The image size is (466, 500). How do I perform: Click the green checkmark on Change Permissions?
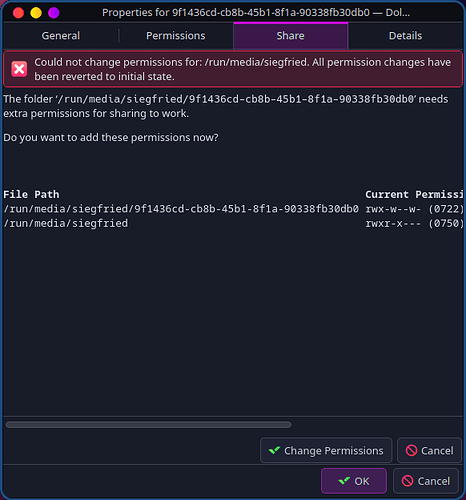[274, 450]
